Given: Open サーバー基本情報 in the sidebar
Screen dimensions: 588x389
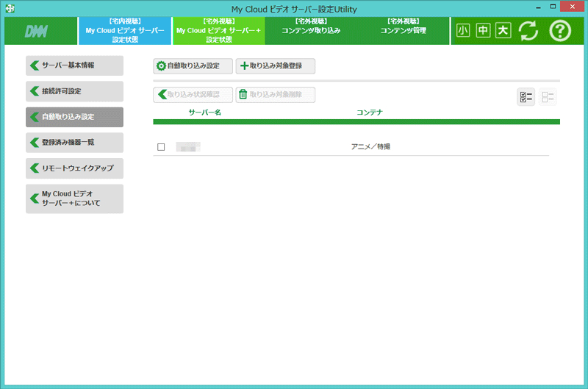Looking at the screenshot, I should 74,65.
